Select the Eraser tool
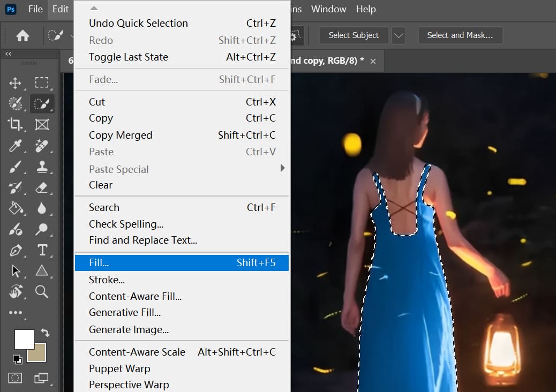 pyautogui.click(x=42, y=187)
